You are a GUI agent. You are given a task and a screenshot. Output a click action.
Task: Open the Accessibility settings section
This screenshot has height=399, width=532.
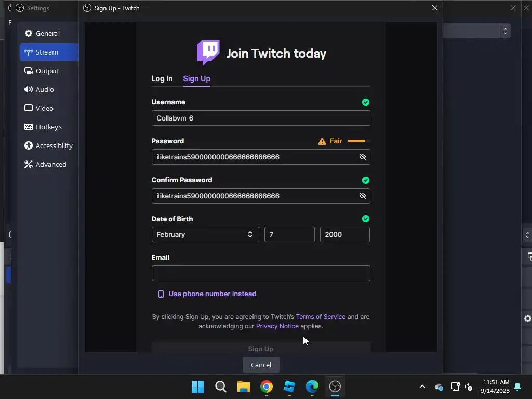[x=49, y=145]
